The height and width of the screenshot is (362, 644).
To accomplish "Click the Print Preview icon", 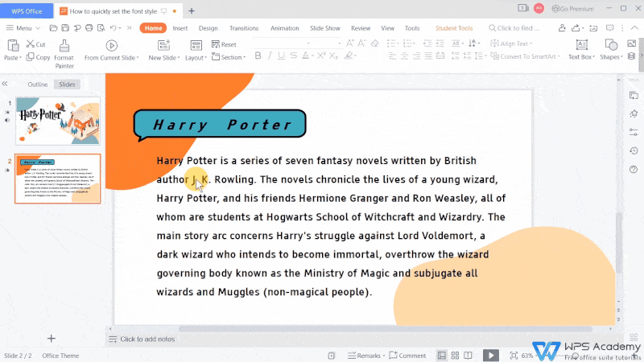I will [101, 28].
